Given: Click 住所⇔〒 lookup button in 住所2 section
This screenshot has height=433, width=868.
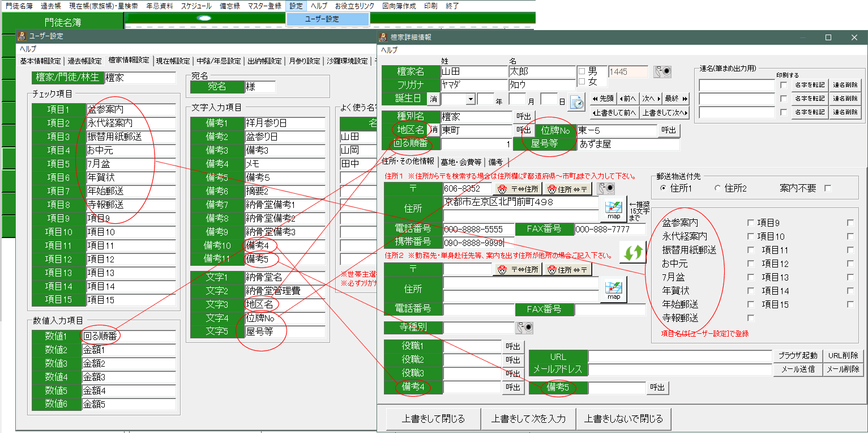Looking at the screenshot, I should [x=567, y=269].
